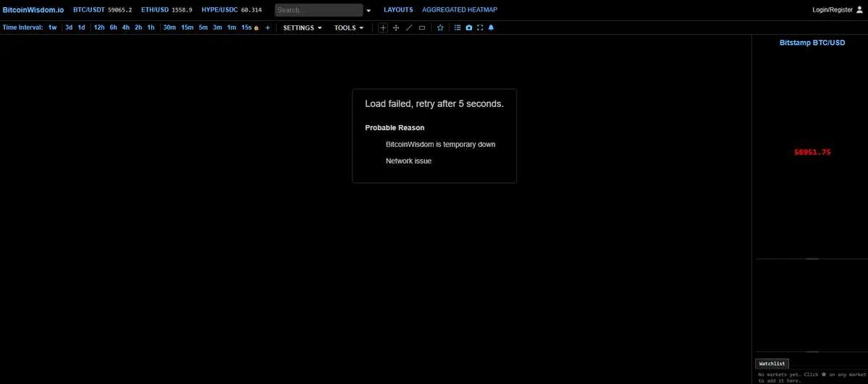The image size is (868, 384).
Task: Select the 2h time interval
Action: pos(138,27)
